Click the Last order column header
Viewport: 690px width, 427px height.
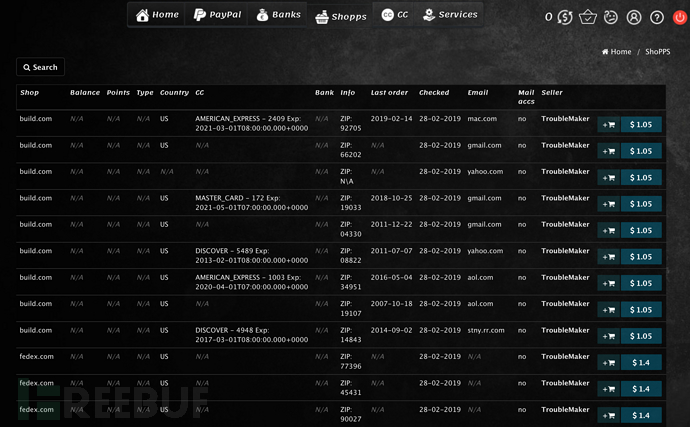click(x=389, y=92)
